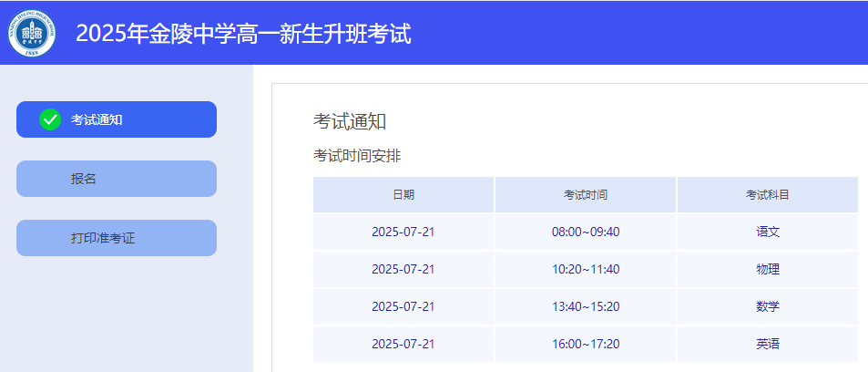Click the green checkmark on 考试通知

[x=50, y=119]
